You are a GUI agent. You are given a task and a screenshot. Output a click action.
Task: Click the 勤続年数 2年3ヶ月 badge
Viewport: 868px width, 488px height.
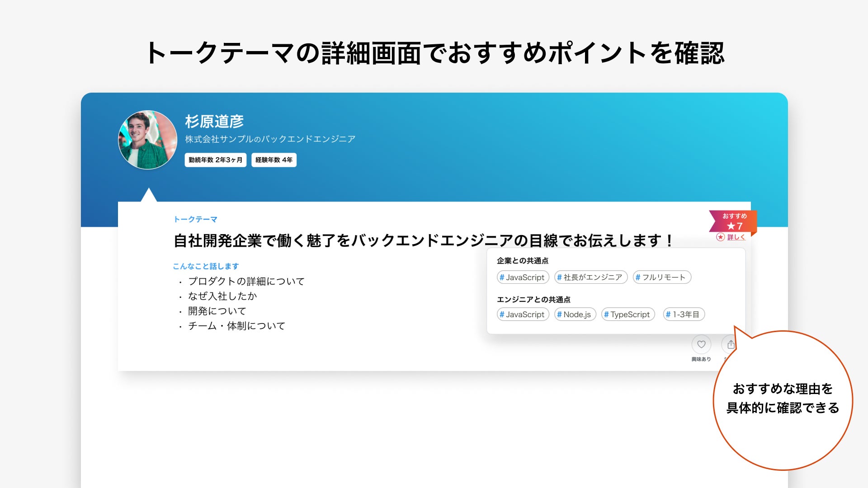(x=215, y=160)
